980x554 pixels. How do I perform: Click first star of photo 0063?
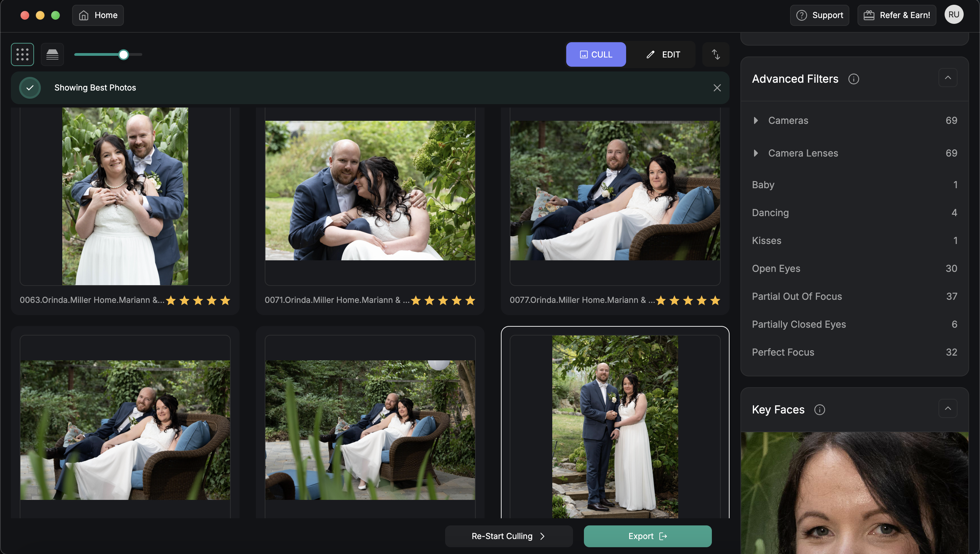coord(171,300)
